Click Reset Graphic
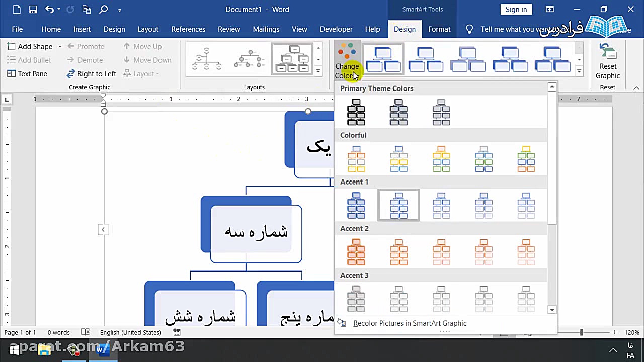Viewport: 644px width, 362px height. click(x=608, y=61)
